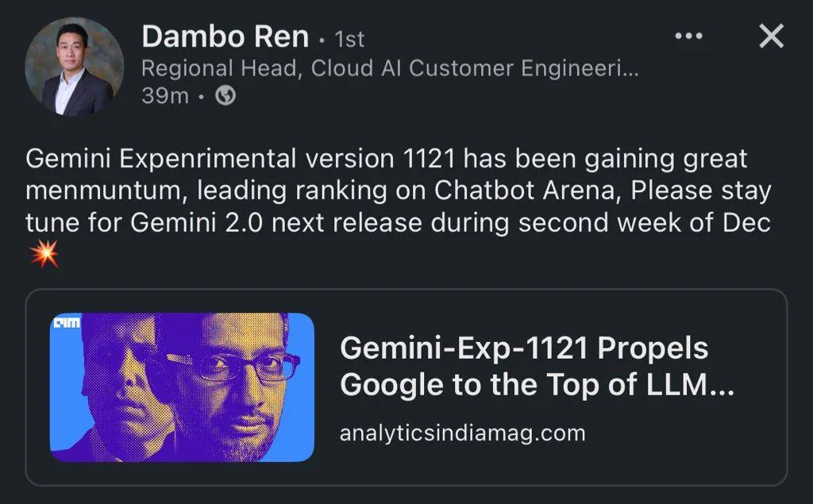Click the 1st connection degree label
The image size is (813, 504).
(349, 39)
